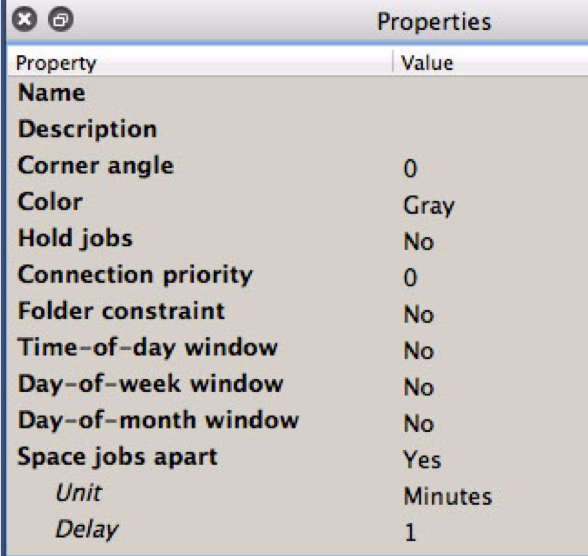This screenshot has width=588, height=556.
Task: Change the Day-of-month window value No
Action: pyautogui.click(x=419, y=423)
